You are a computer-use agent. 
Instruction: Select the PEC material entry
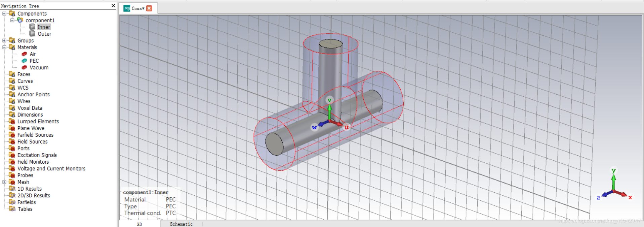click(34, 61)
